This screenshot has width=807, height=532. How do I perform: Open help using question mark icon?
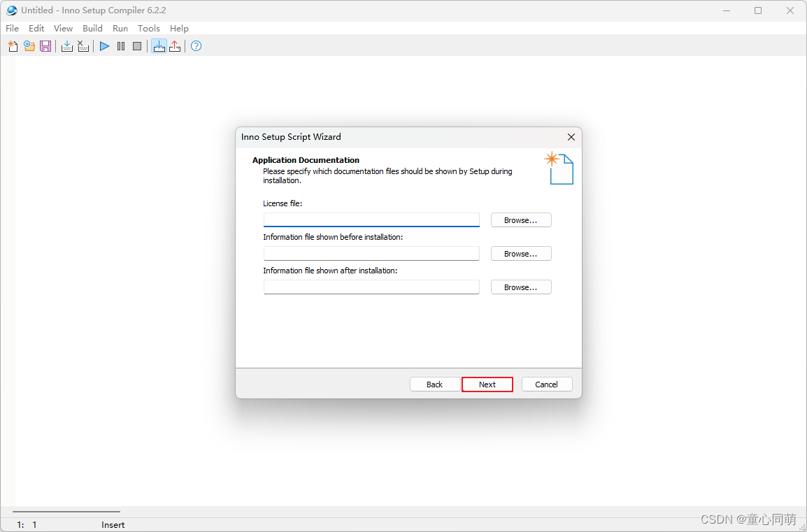click(196, 46)
